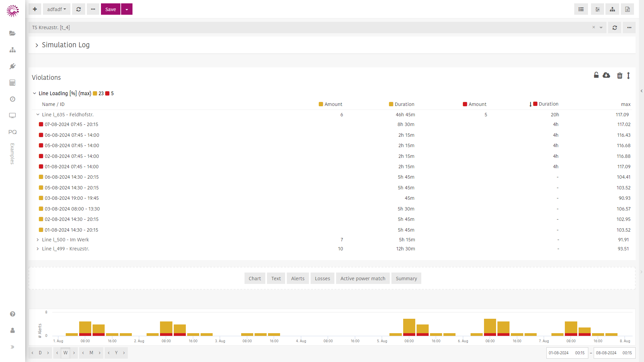Open the user profile icon in sidebar
Screen dimensions: 644x362
tap(12, 330)
